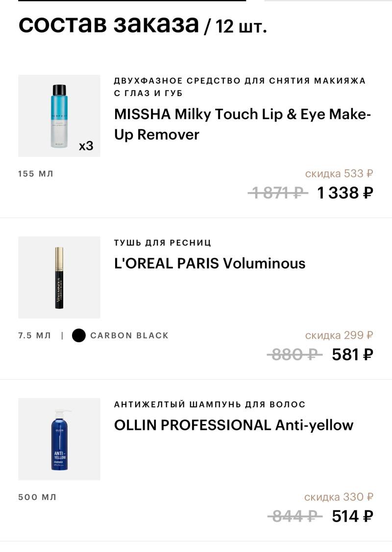Tap the L'OREAL Voluminous mascara thumbnail
Viewport: 392px width, 552px height.
pos(59,277)
